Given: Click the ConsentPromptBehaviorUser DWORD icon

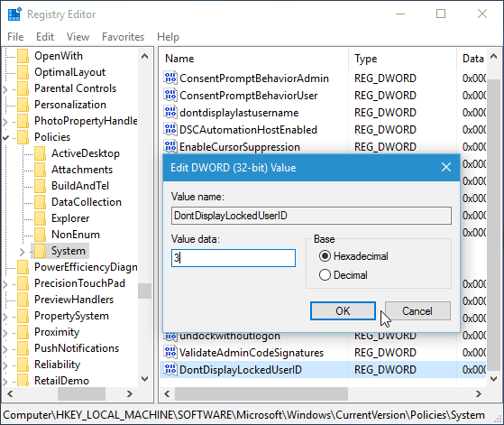Looking at the screenshot, I should coord(170,96).
